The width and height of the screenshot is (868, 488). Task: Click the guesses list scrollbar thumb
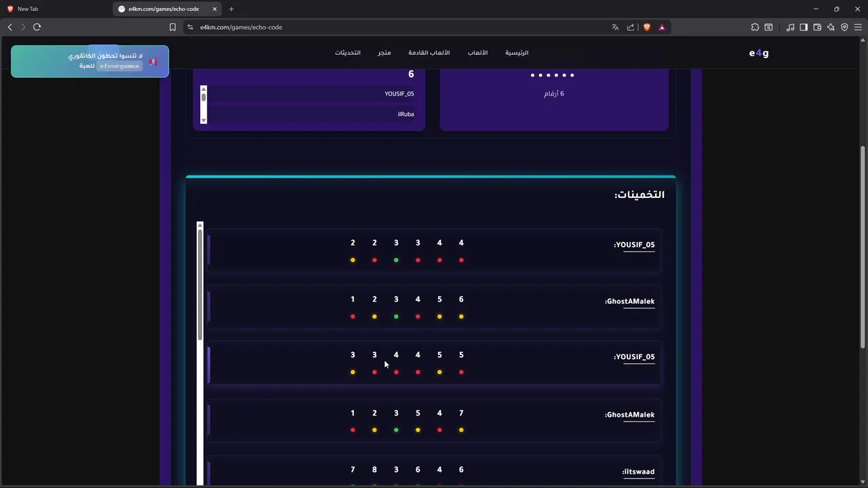(x=200, y=285)
